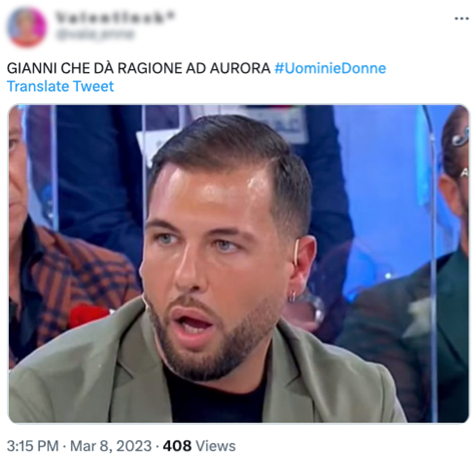Open the #UominieDonne hashtag link
Screen dimensions: 476x457
pyautogui.click(x=330, y=68)
